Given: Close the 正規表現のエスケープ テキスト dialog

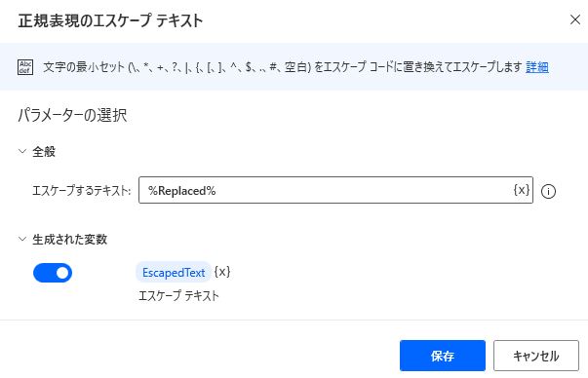Looking at the screenshot, I should tap(575, 19).
